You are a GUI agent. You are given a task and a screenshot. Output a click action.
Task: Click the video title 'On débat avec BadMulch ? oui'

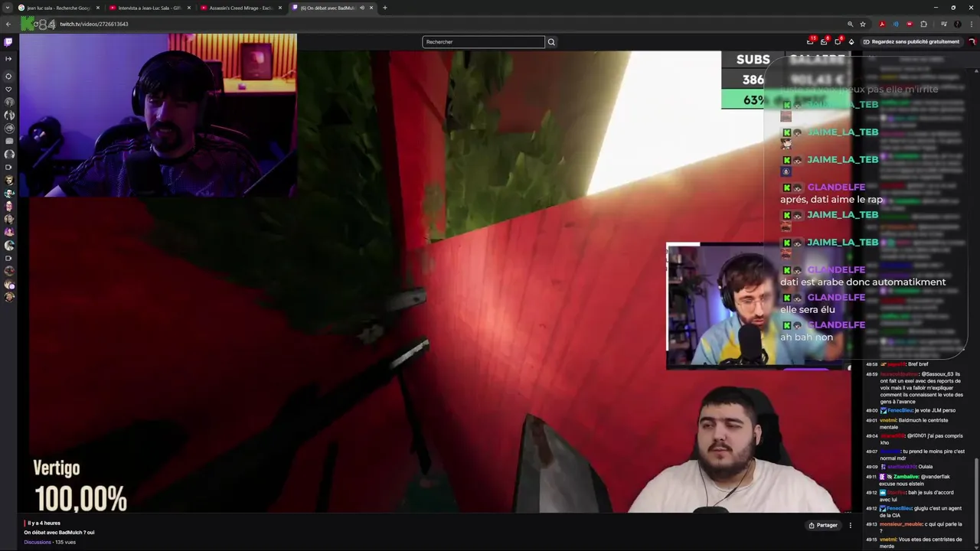(x=59, y=533)
